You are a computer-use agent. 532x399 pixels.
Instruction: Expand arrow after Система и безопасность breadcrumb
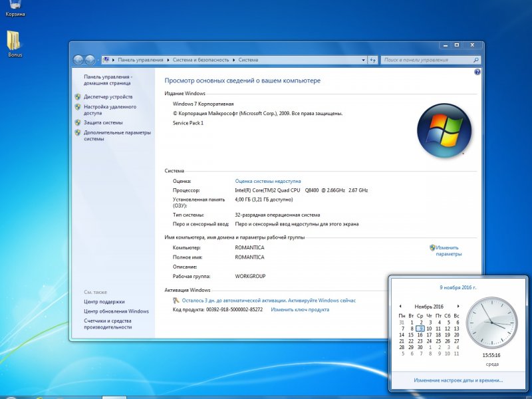234,60
